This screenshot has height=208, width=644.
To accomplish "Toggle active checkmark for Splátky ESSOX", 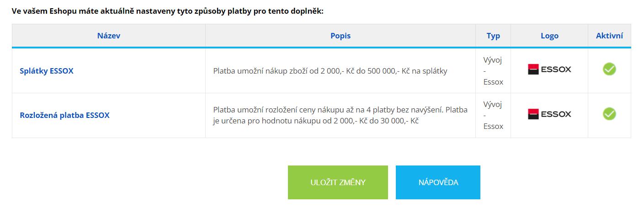I will 609,69.
